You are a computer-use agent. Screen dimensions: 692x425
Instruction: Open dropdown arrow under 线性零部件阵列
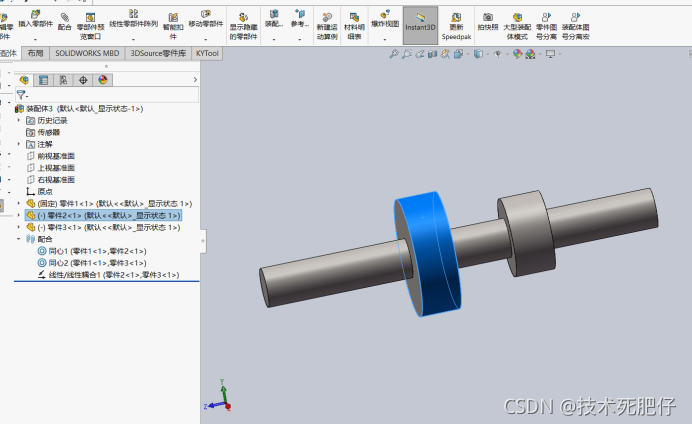(133, 39)
